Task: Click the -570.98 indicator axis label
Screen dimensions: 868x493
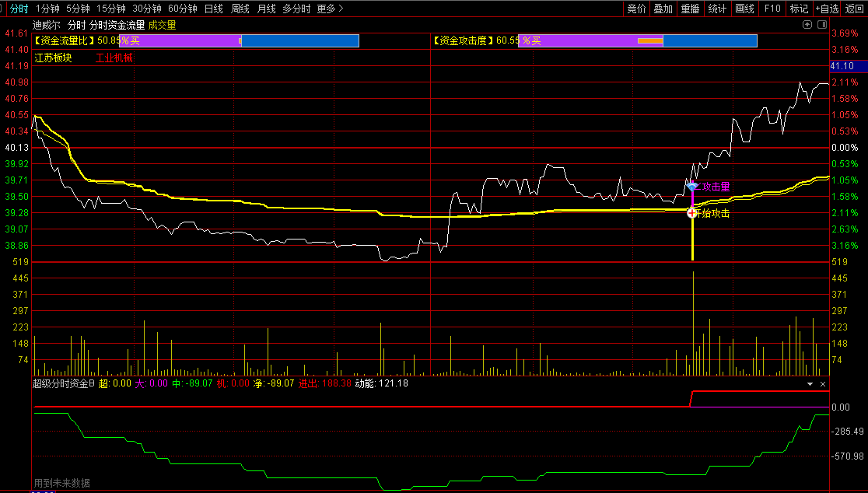Action: tap(848, 456)
